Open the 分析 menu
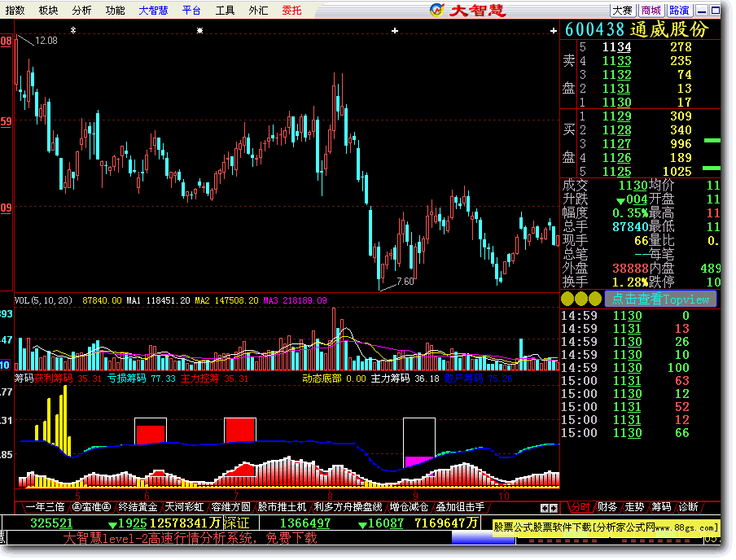The image size is (736, 560). point(81,10)
